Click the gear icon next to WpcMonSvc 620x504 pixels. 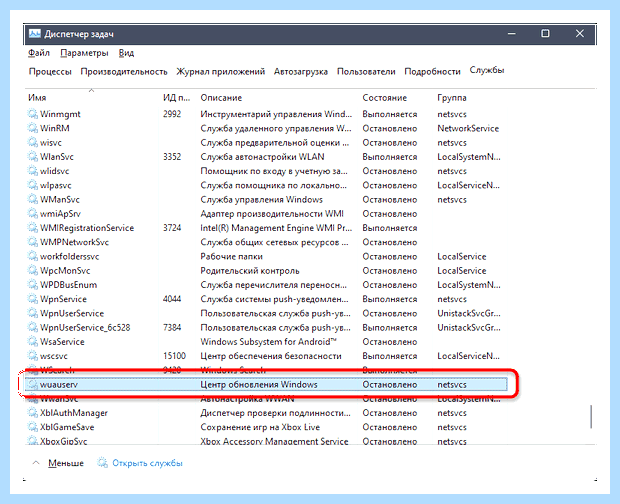(32, 271)
